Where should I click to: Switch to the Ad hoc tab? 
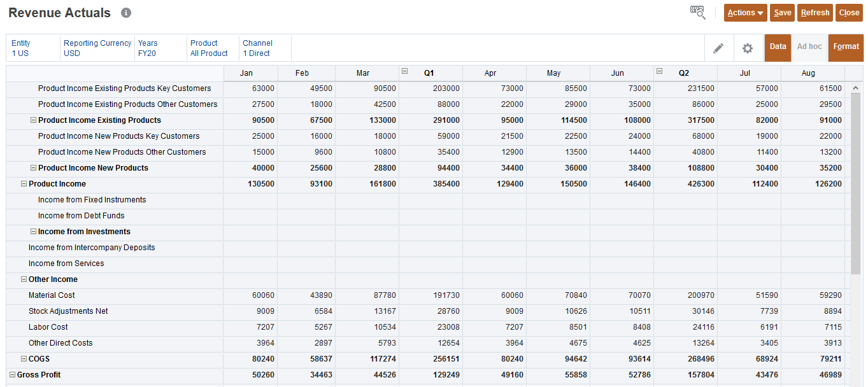pos(809,46)
